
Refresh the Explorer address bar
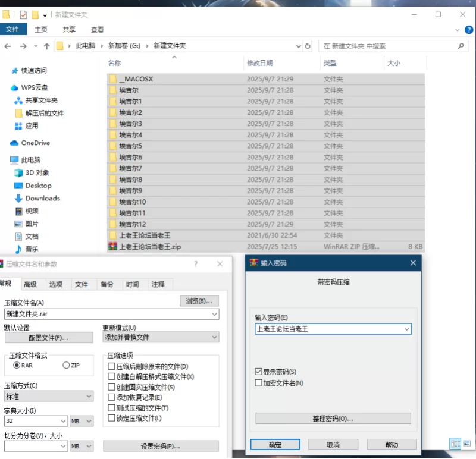tap(308, 46)
